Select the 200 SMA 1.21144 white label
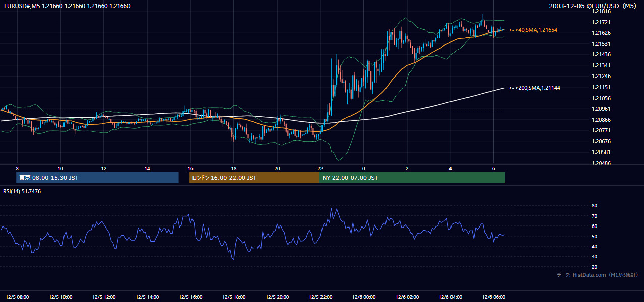 [535, 88]
